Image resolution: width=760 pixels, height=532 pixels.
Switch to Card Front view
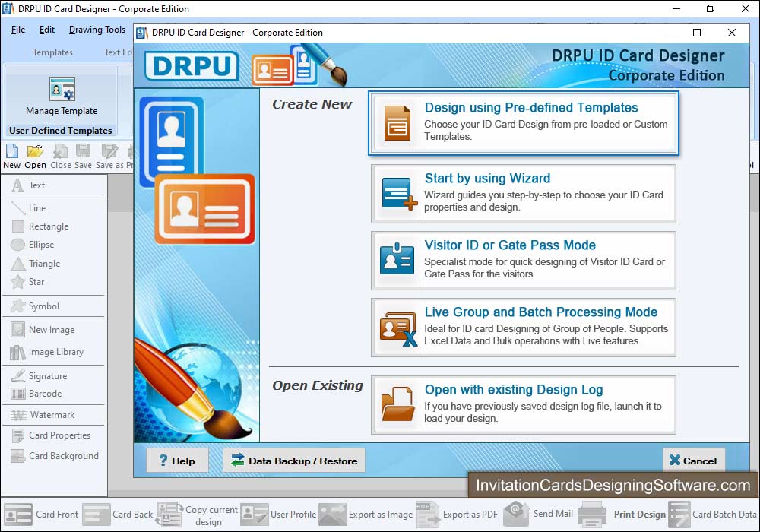(x=41, y=514)
